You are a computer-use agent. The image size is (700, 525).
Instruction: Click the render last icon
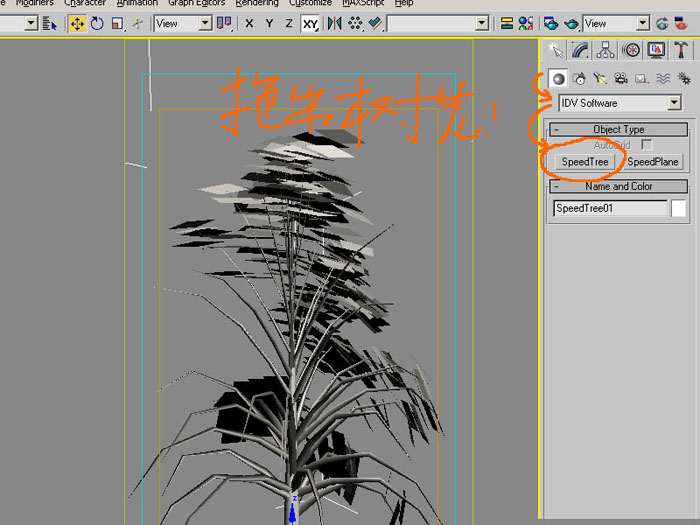coord(662,23)
